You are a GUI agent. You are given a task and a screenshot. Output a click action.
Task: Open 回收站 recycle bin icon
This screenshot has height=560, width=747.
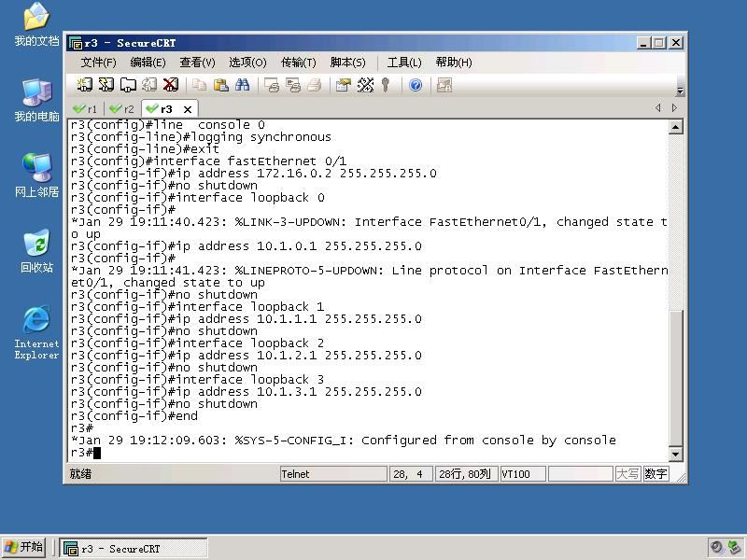click(36, 251)
